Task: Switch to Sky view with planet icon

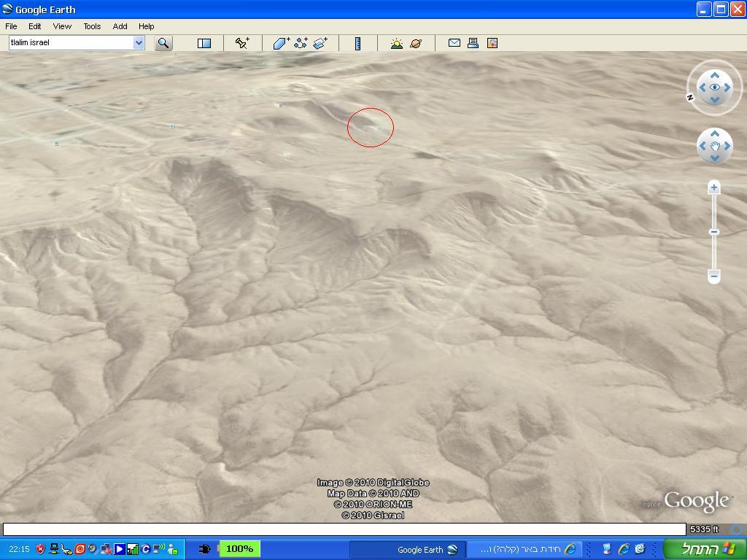Action: [416, 43]
